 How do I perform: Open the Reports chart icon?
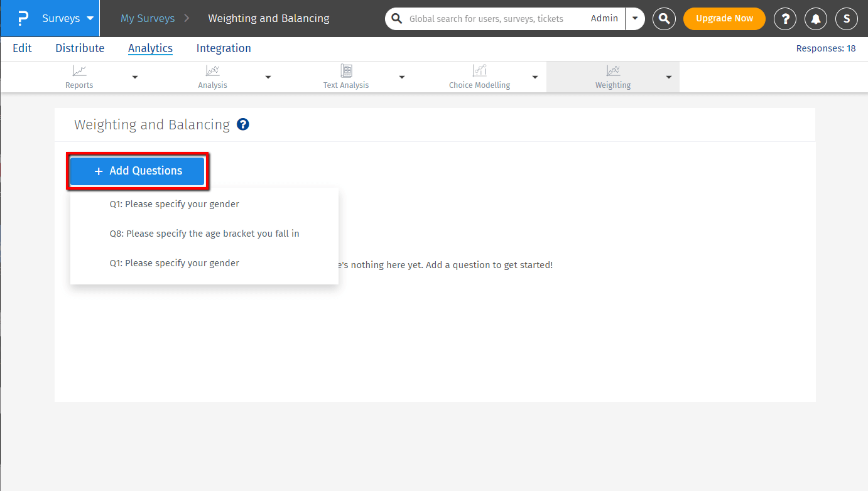(x=79, y=71)
